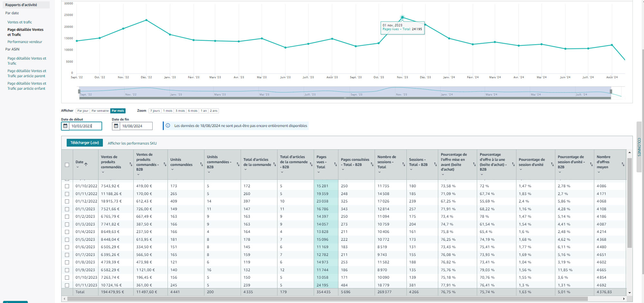Open Ventes et trafic in sidebar
644x303 pixels.
(x=20, y=22)
